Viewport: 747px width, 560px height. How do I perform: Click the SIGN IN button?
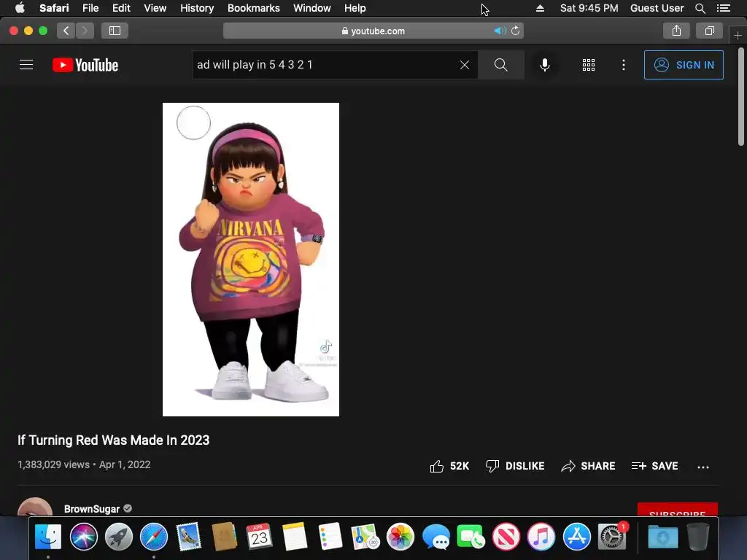coord(684,65)
